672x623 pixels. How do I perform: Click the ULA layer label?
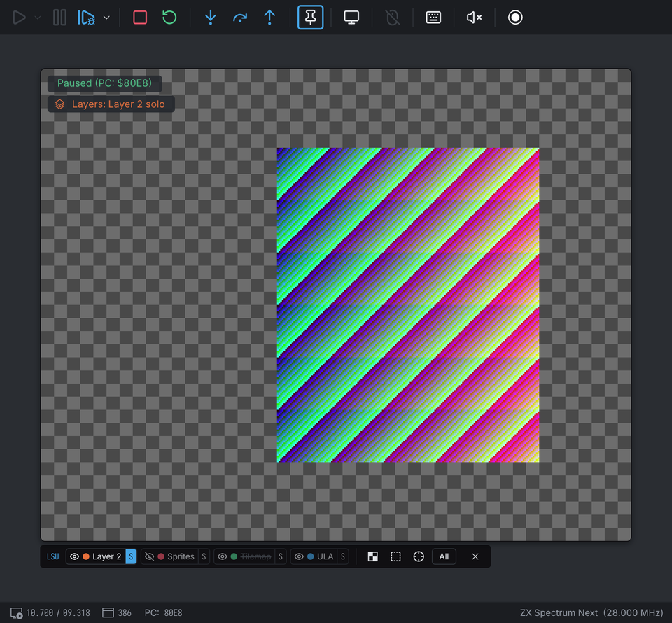[325, 556]
